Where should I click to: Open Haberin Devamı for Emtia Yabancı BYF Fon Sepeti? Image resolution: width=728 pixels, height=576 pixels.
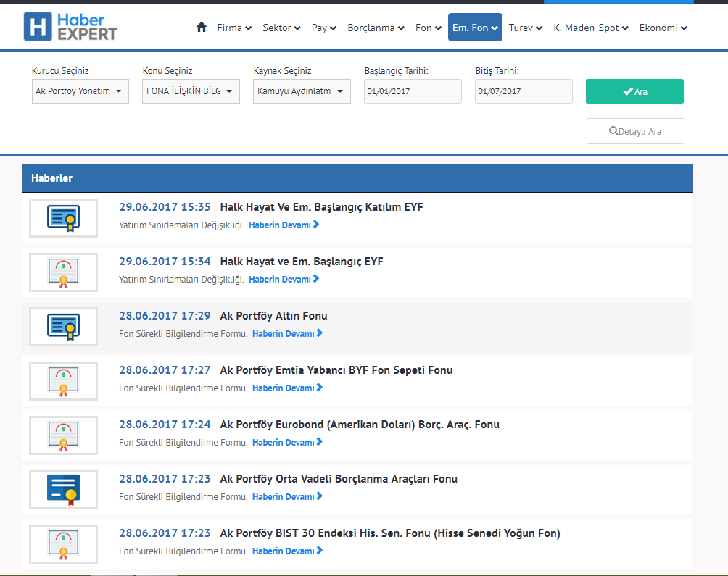point(287,388)
